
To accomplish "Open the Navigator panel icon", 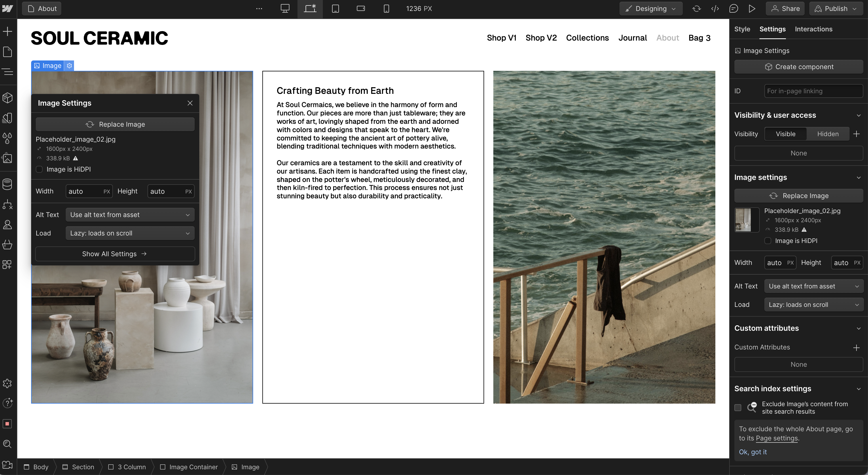I will pos(7,72).
